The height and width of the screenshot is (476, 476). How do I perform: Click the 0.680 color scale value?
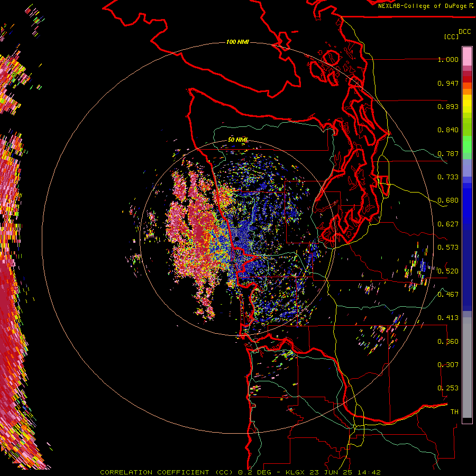coord(448,200)
